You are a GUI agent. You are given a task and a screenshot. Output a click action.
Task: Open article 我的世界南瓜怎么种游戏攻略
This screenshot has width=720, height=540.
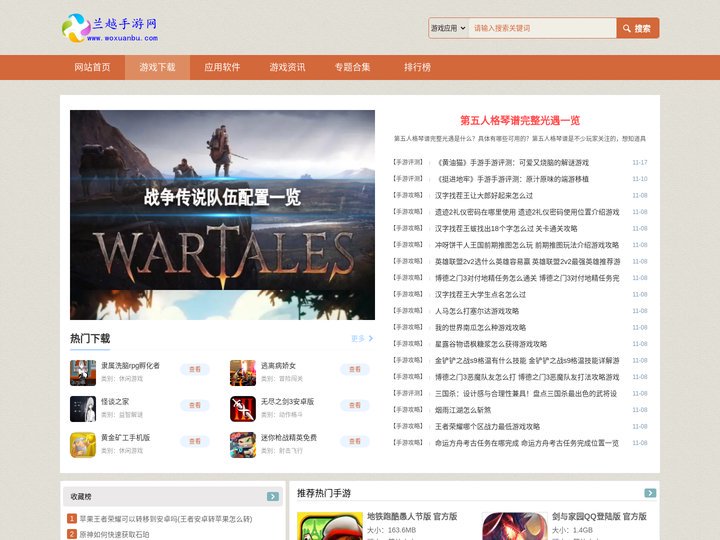pos(480,328)
